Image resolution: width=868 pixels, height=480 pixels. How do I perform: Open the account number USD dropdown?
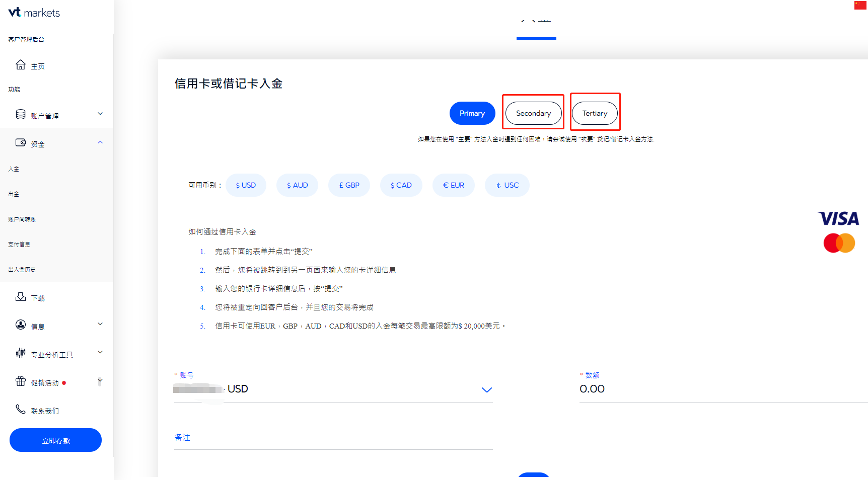486,390
